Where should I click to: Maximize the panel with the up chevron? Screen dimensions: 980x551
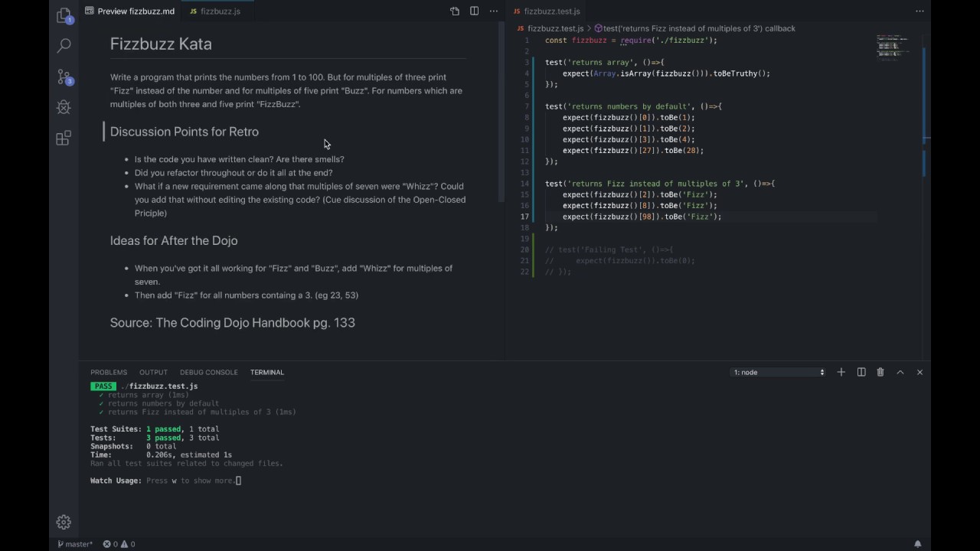click(x=900, y=372)
